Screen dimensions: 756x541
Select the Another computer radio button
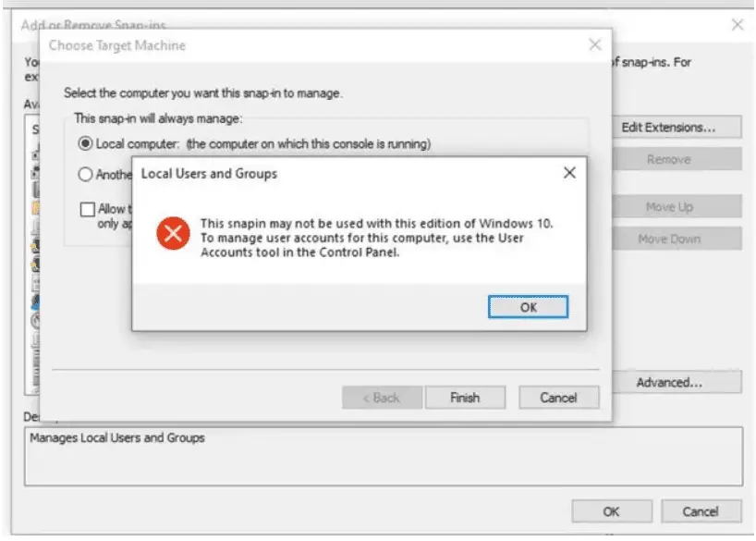(85, 174)
